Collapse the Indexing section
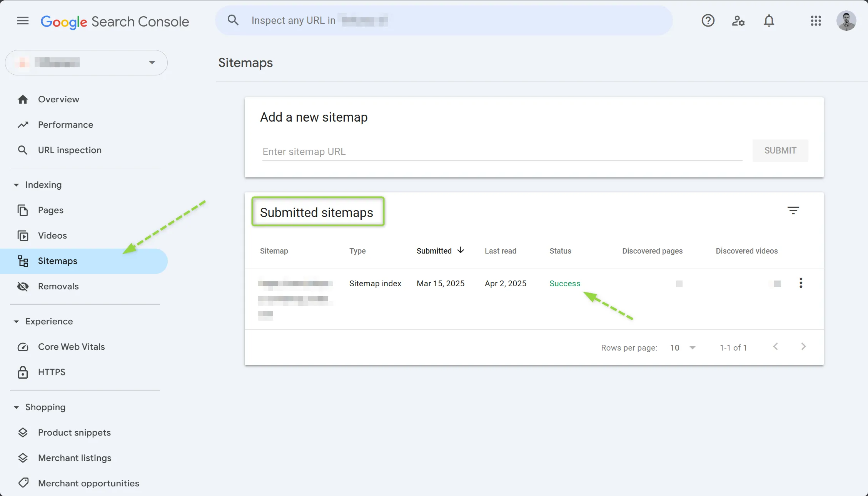868x496 pixels. tap(38, 185)
